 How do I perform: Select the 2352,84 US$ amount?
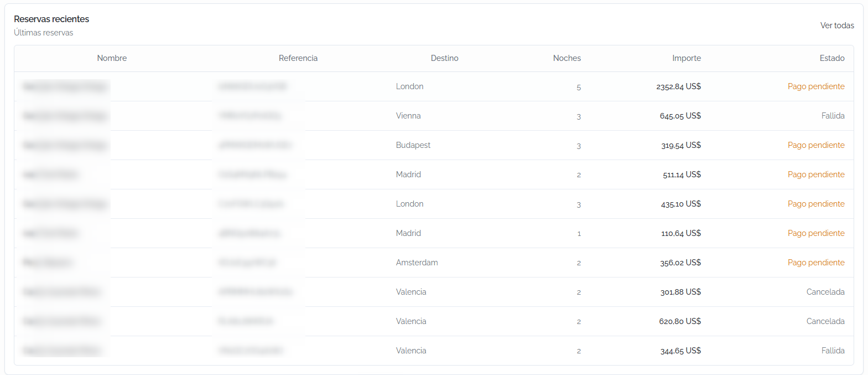[x=679, y=86]
